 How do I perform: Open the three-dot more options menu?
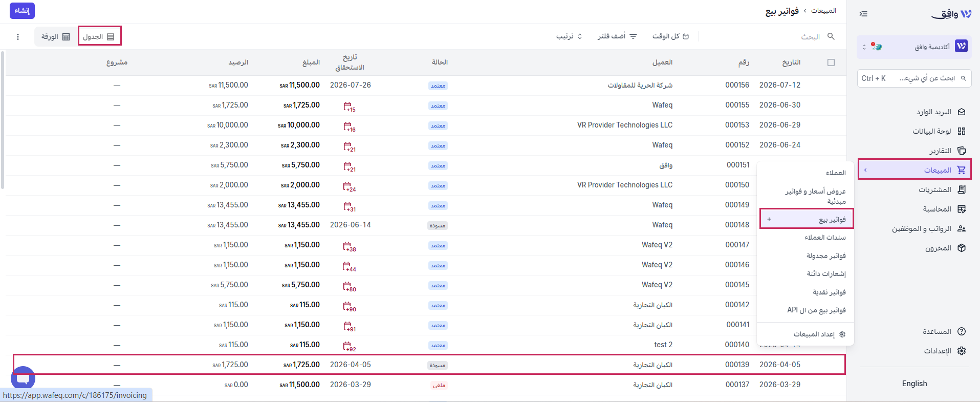coord(18,37)
